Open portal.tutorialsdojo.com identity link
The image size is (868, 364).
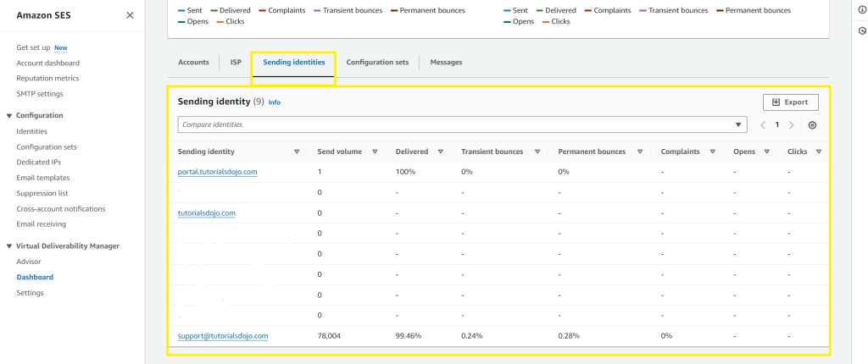(x=217, y=172)
